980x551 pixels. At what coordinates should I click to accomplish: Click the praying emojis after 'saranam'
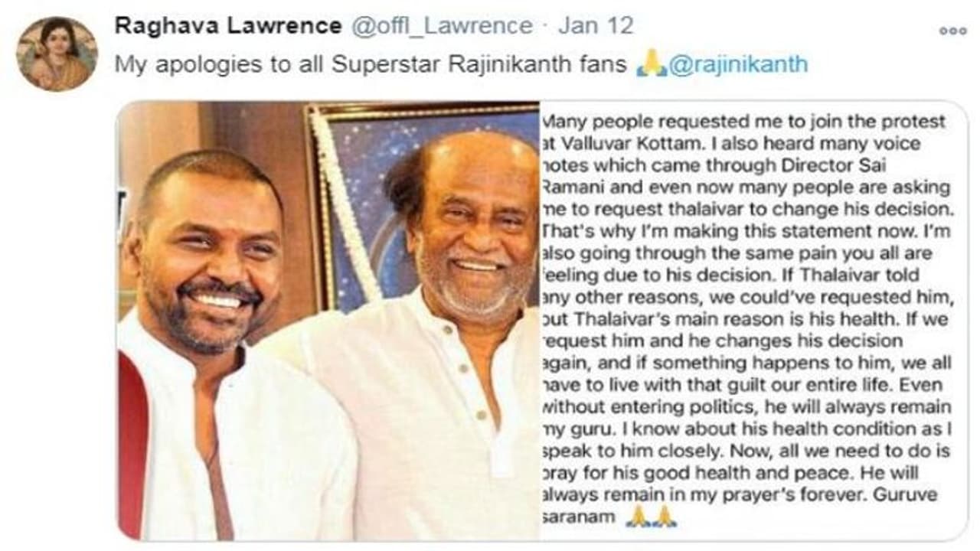coord(651,517)
